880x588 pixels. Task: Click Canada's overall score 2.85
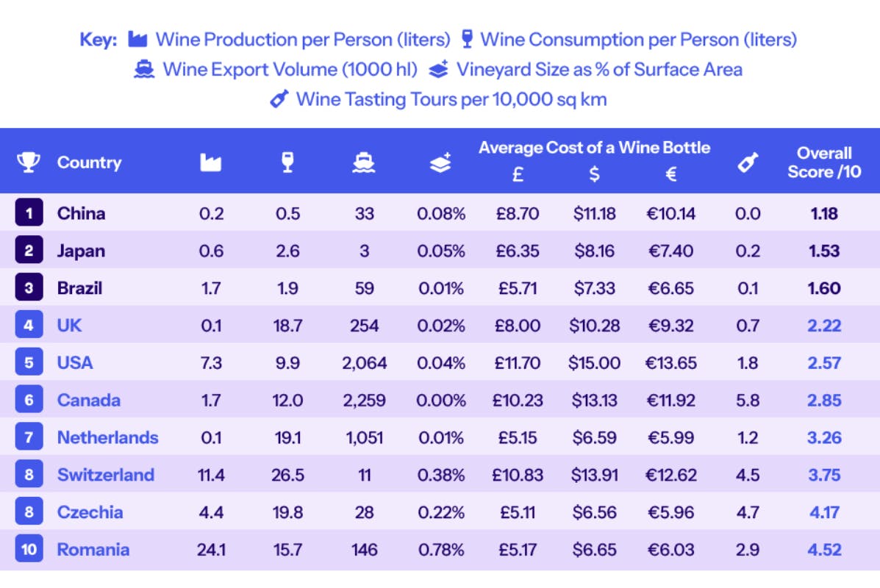[824, 400]
